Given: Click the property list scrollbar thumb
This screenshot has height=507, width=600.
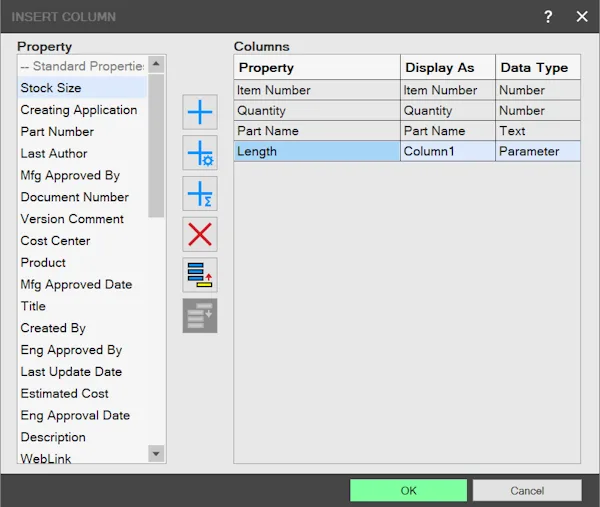Looking at the screenshot, I should (156, 146).
